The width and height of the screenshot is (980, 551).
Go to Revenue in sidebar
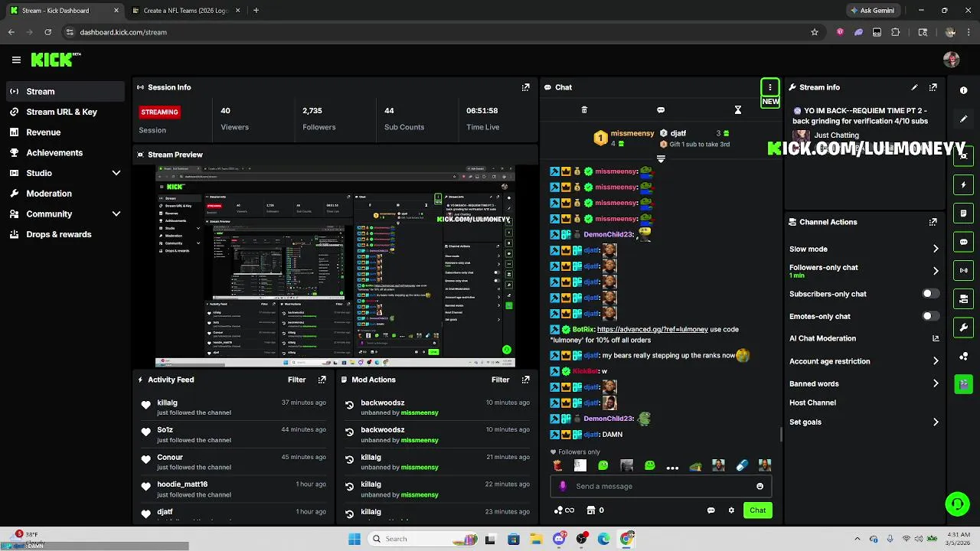[x=44, y=132]
